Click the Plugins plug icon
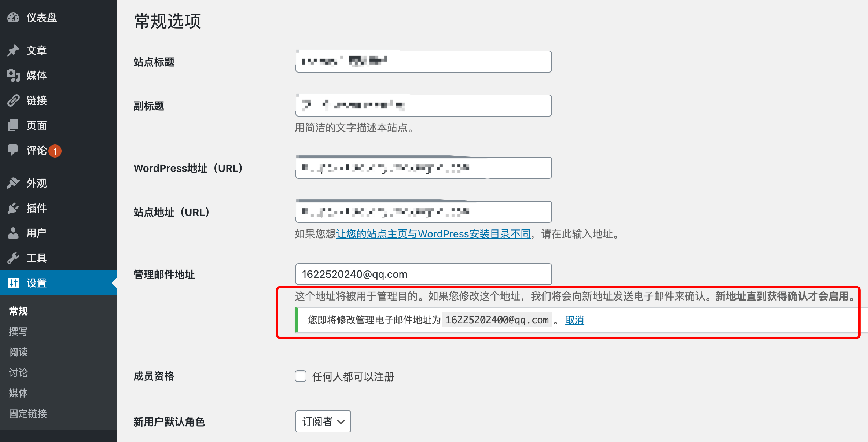The width and height of the screenshot is (868, 442). [13, 208]
